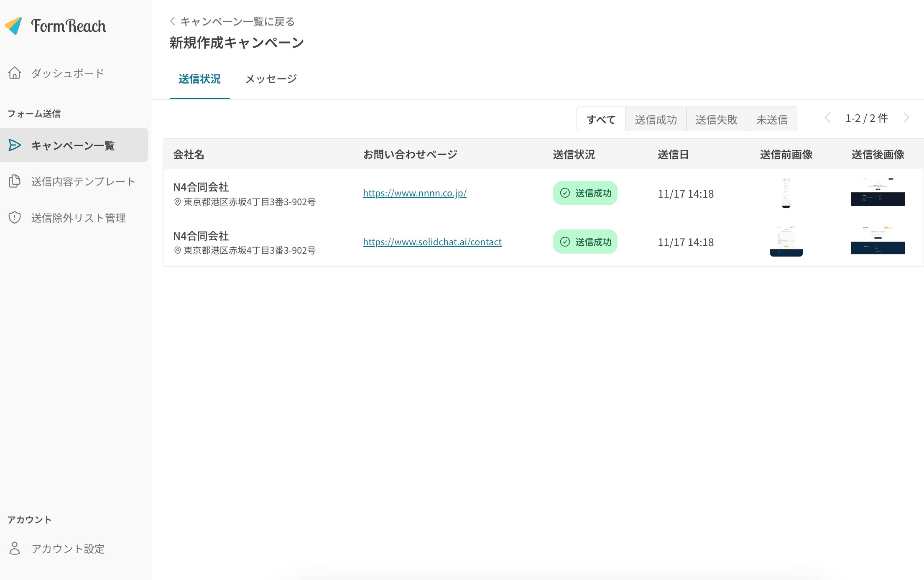The image size is (924, 580).
Task: Switch to the メッセージ tab
Action: [271, 79]
